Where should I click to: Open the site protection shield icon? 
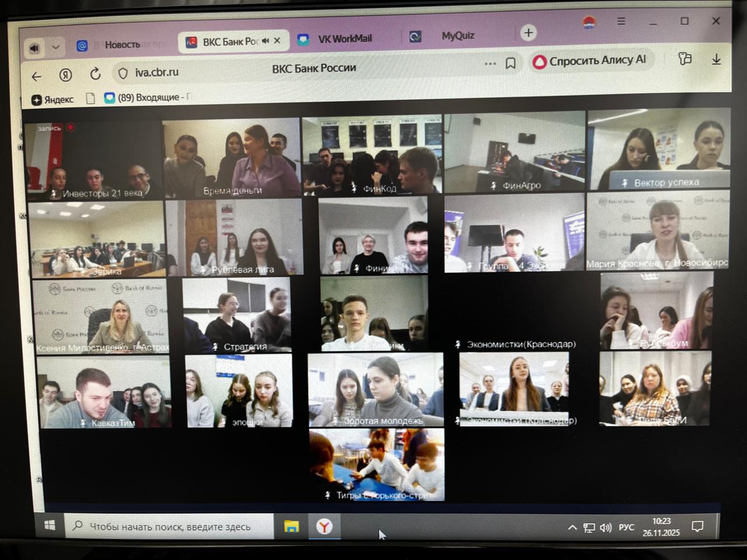[x=123, y=73]
